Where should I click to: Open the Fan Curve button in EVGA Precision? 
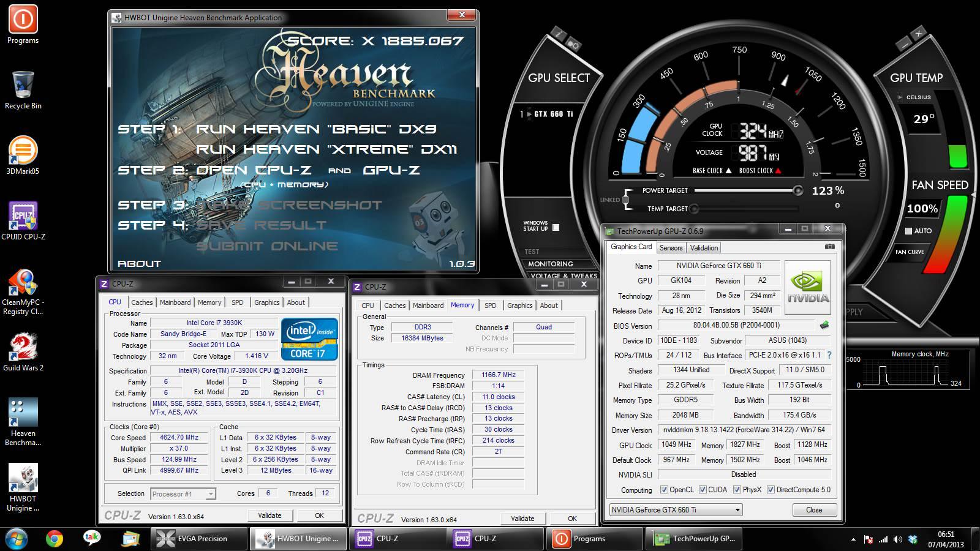(910, 252)
